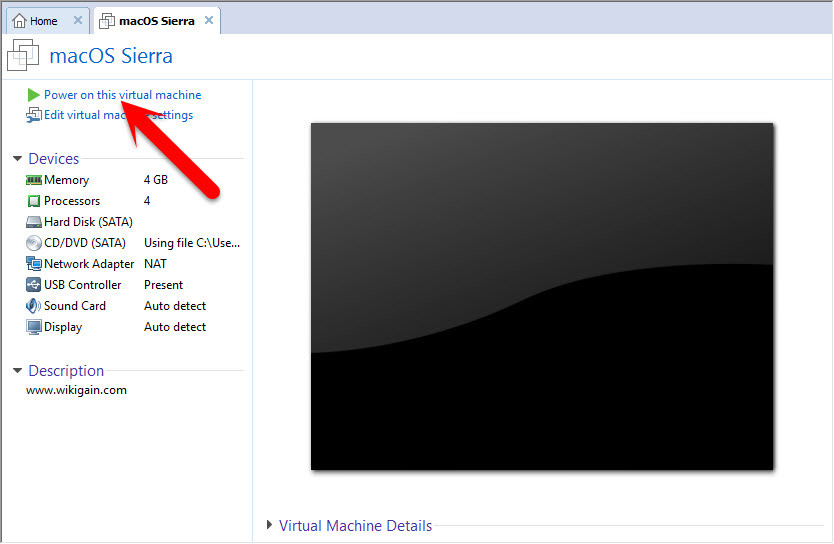Open the Devices section heading
This screenshot has height=544, width=834.
pyautogui.click(x=54, y=158)
